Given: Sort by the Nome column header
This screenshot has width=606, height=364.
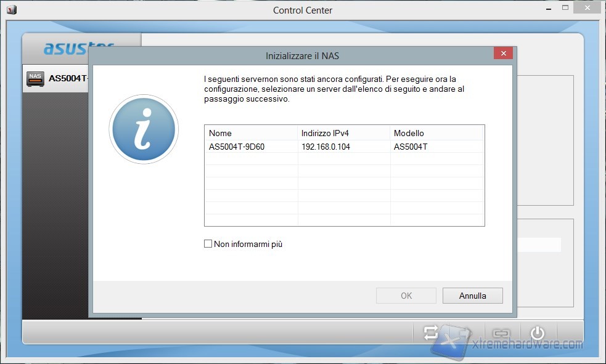Looking at the screenshot, I should pos(251,133).
